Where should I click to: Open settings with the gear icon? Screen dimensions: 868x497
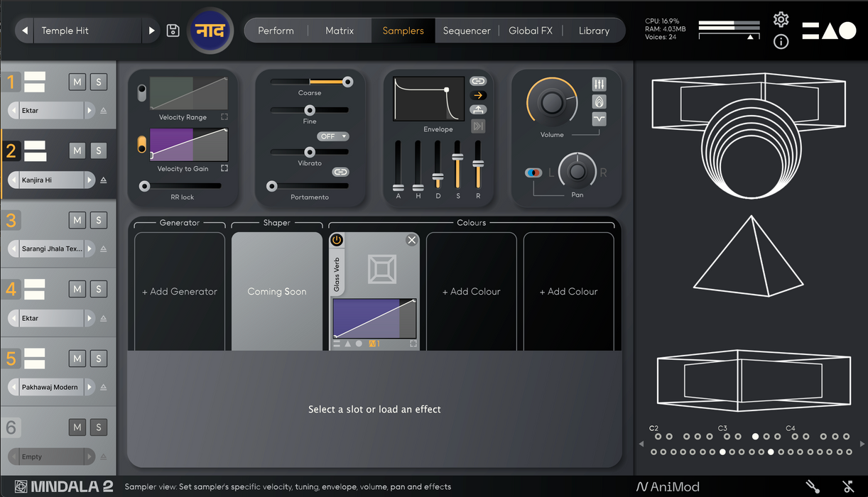pos(781,19)
